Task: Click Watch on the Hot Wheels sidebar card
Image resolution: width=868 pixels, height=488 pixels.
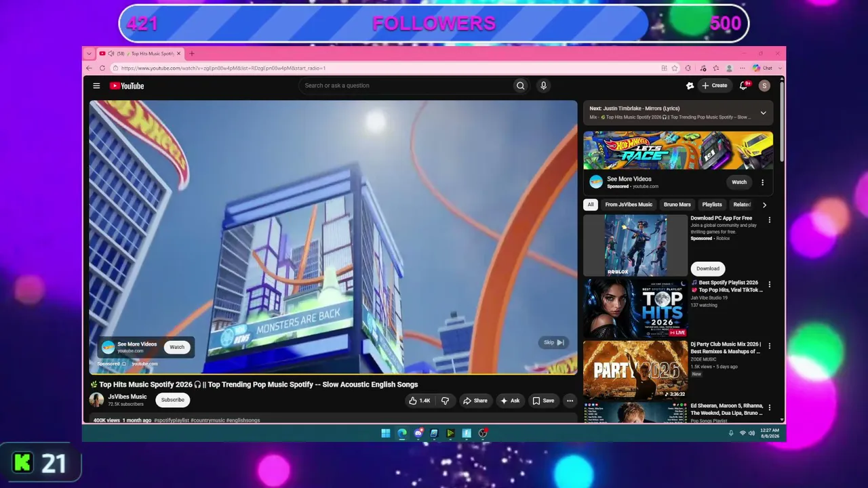Action: 739,182
